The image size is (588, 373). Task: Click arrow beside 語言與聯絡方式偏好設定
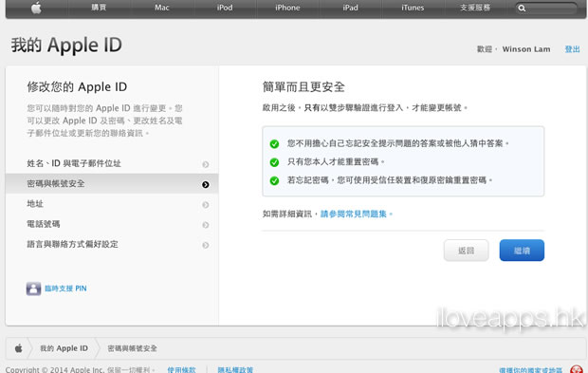coord(206,246)
